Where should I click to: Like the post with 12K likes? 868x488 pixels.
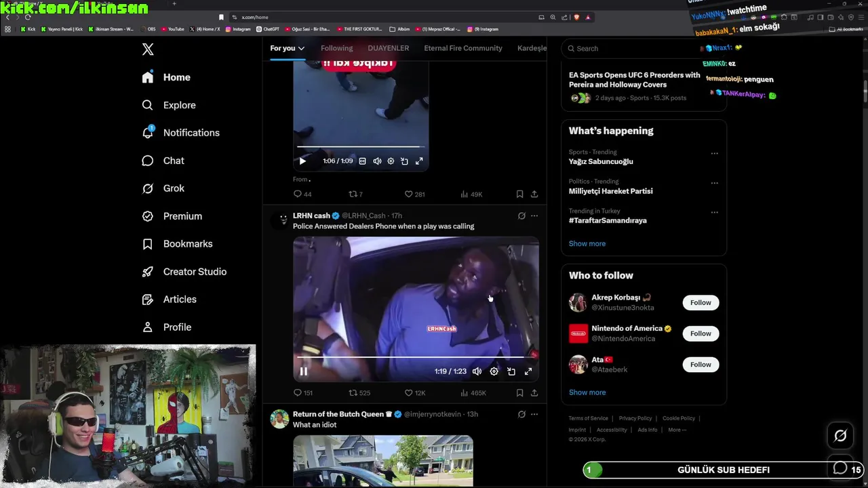click(415, 393)
